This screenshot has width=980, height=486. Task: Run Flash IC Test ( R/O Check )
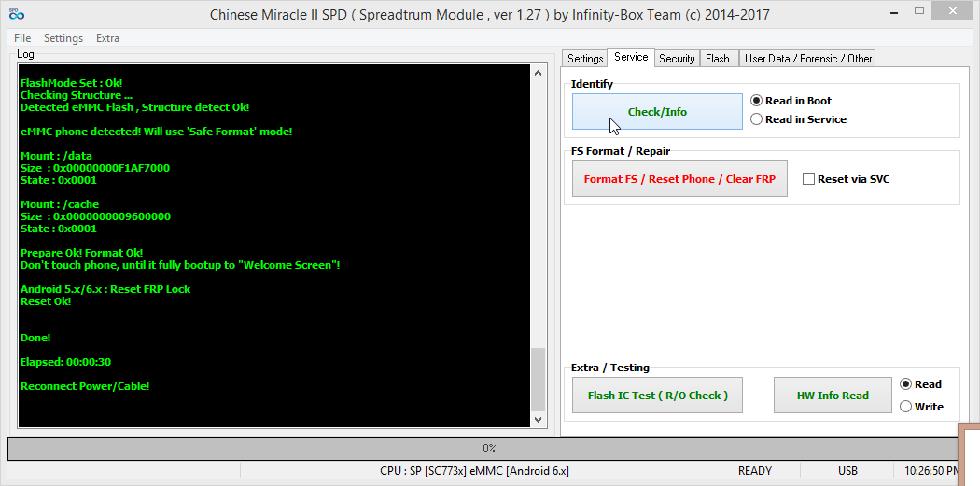tap(657, 395)
